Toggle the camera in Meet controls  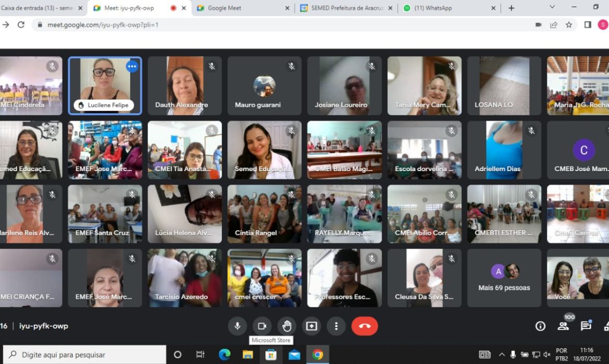point(262,326)
